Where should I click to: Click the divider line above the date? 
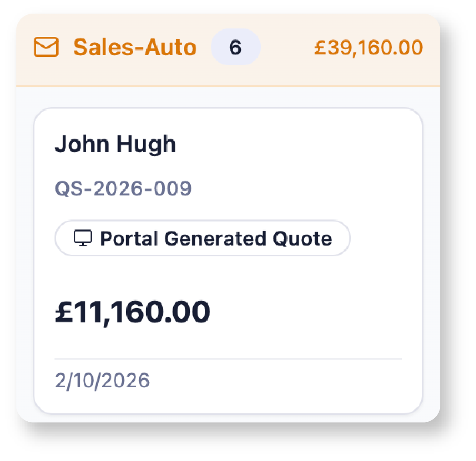pyautogui.click(x=228, y=359)
